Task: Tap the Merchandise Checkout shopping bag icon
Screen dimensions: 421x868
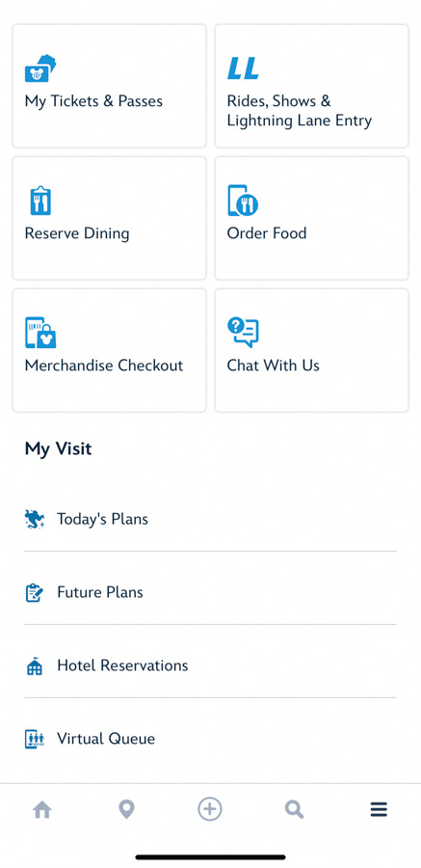Action: point(40,333)
